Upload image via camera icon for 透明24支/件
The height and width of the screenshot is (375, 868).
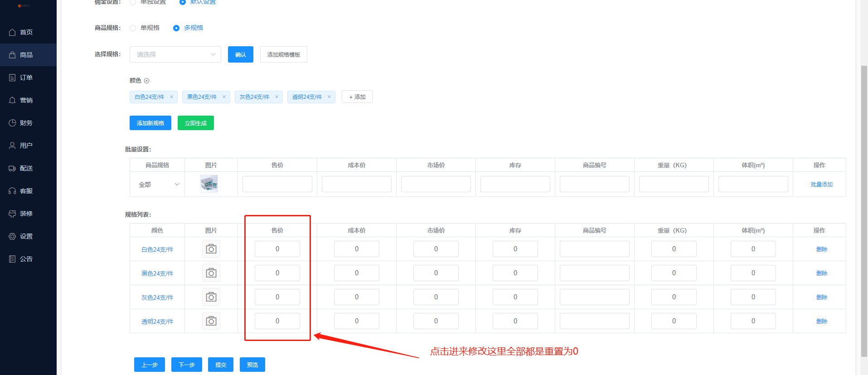[x=211, y=321]
